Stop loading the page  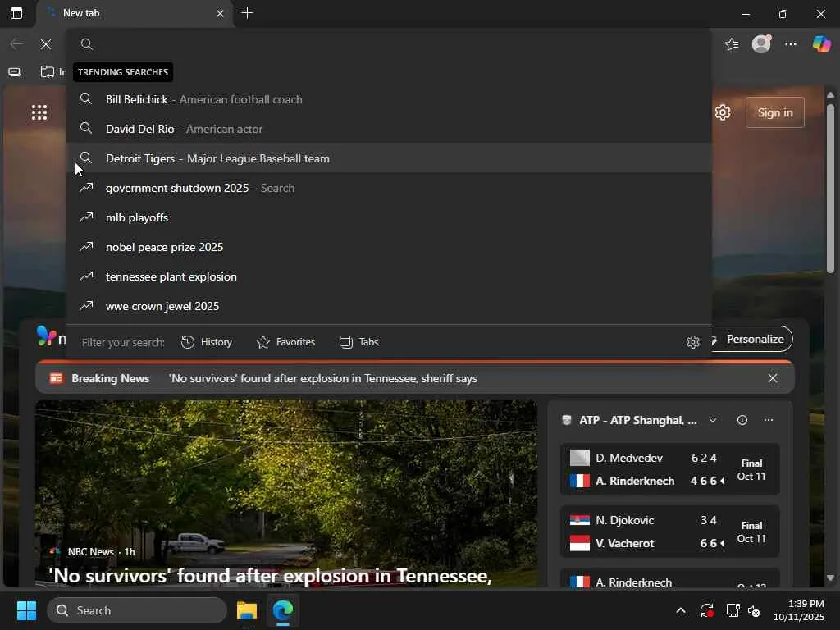click(x=46, y=44)
